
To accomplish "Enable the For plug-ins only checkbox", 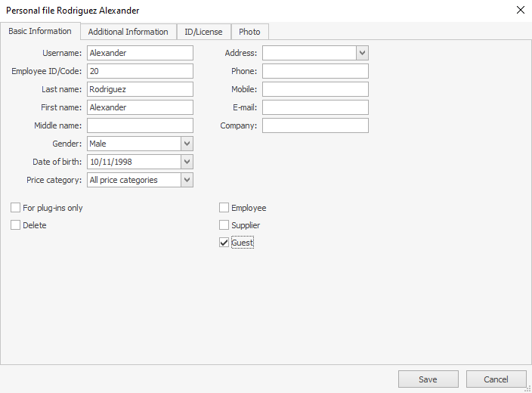I will (x=16, y=208).
